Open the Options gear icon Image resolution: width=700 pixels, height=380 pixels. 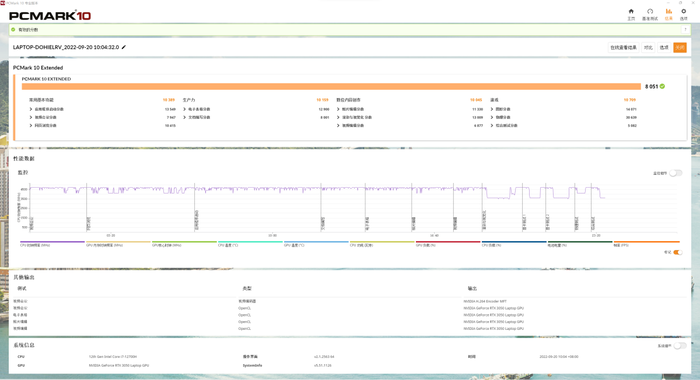(x=683, y=12)
